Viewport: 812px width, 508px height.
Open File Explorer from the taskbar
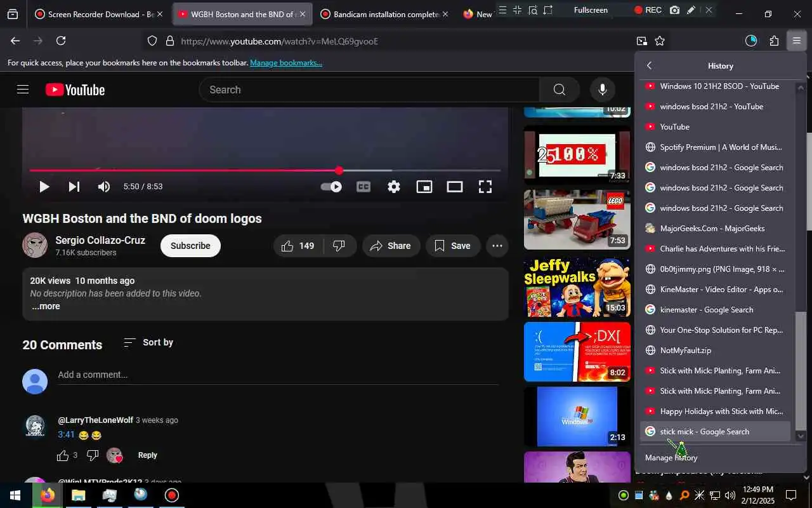tap(78, 495)
